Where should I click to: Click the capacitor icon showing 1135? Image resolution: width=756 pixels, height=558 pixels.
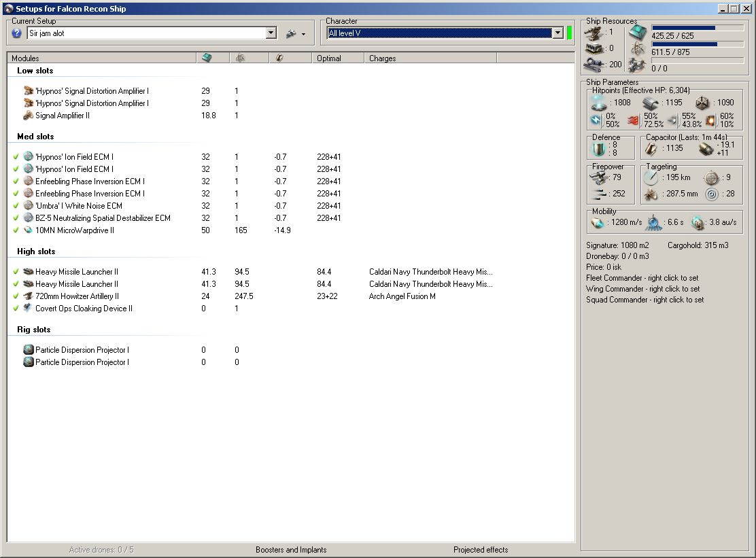click(x=651, y=150)
